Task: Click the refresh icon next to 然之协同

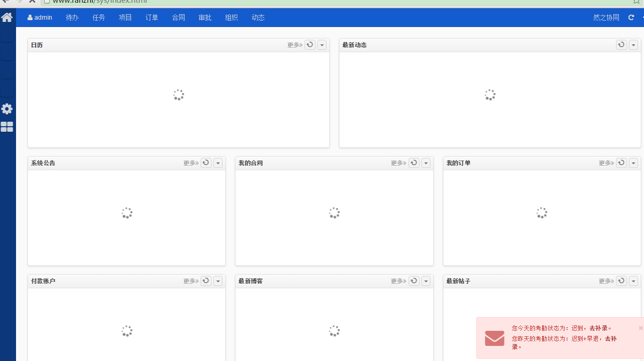Action: 631,17
